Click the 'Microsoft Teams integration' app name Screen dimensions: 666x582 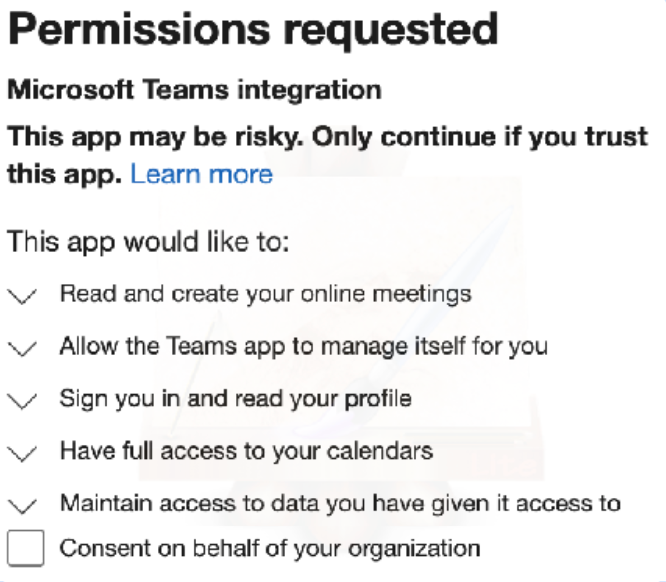point(194,90)
